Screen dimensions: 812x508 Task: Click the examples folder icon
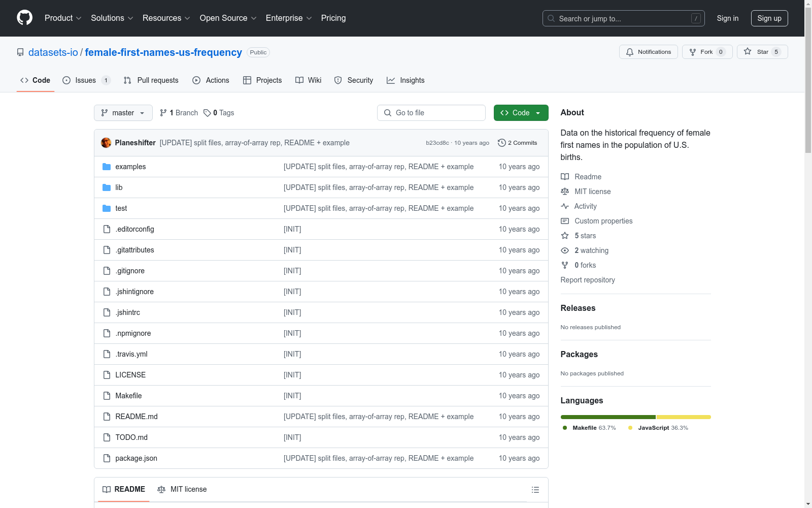click(107, 167)
